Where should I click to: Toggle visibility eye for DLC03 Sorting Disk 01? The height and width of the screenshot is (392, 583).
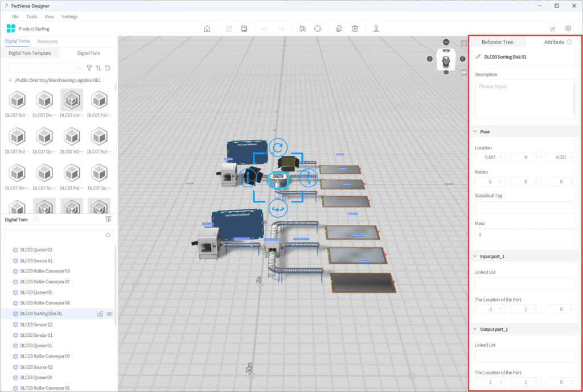pyautogui.click(x=109, y=314)
